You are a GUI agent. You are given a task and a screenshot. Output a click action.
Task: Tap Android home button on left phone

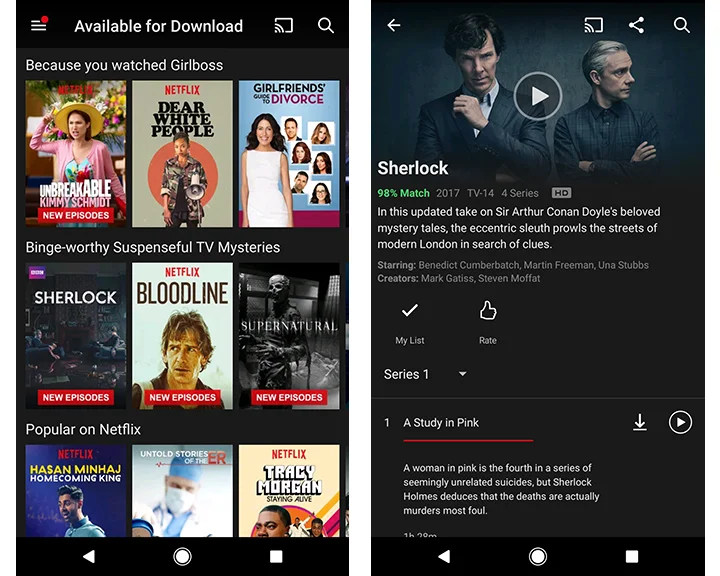tap(182, 557)
